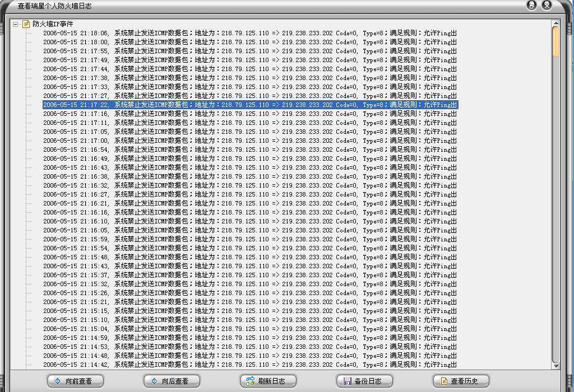Viewport: 574px width, 392px height.
Task: Select the 防火墙IP事件 root item
Action: click(53, 24)
